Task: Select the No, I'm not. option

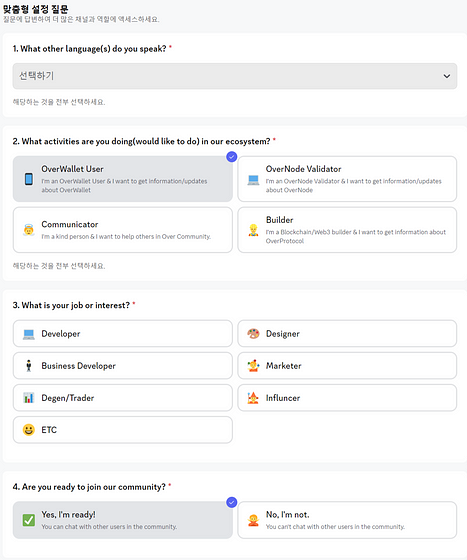Action: 347,520
